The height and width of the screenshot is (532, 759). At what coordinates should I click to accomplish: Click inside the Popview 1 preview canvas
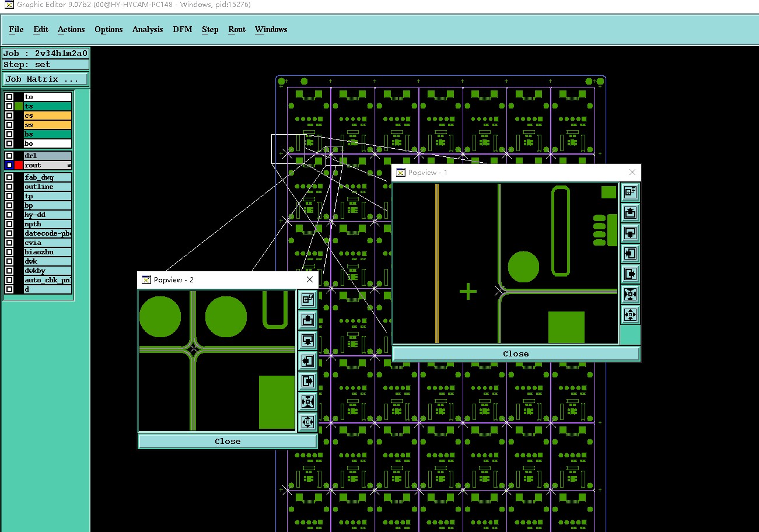506,263
